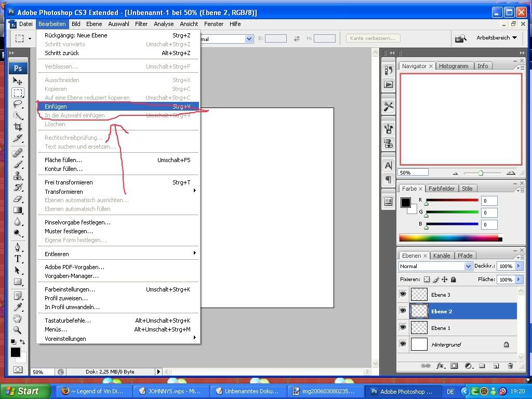Open the layer blend mode dropdown
This screenshot has width=532, height=399.
coord(468,267)
